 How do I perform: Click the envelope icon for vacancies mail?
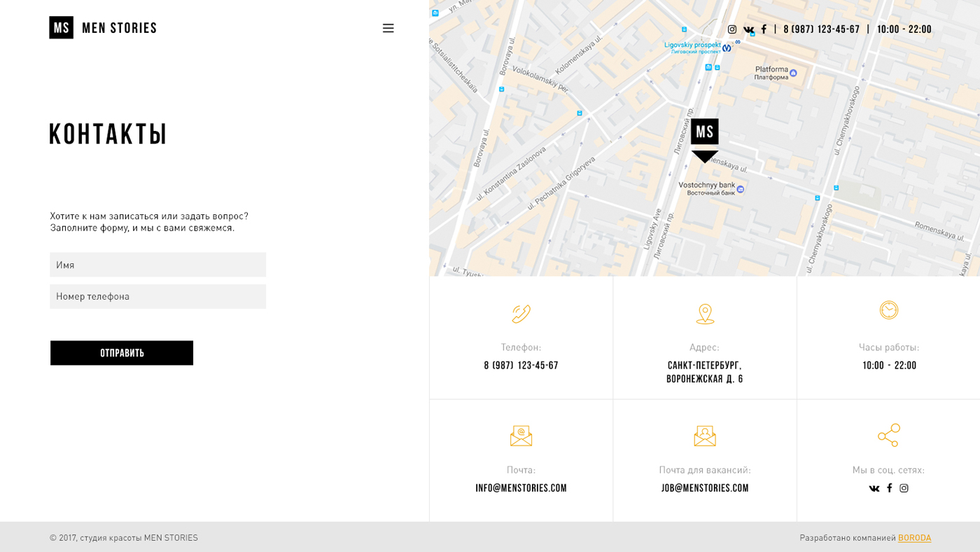tap(705, 436)
